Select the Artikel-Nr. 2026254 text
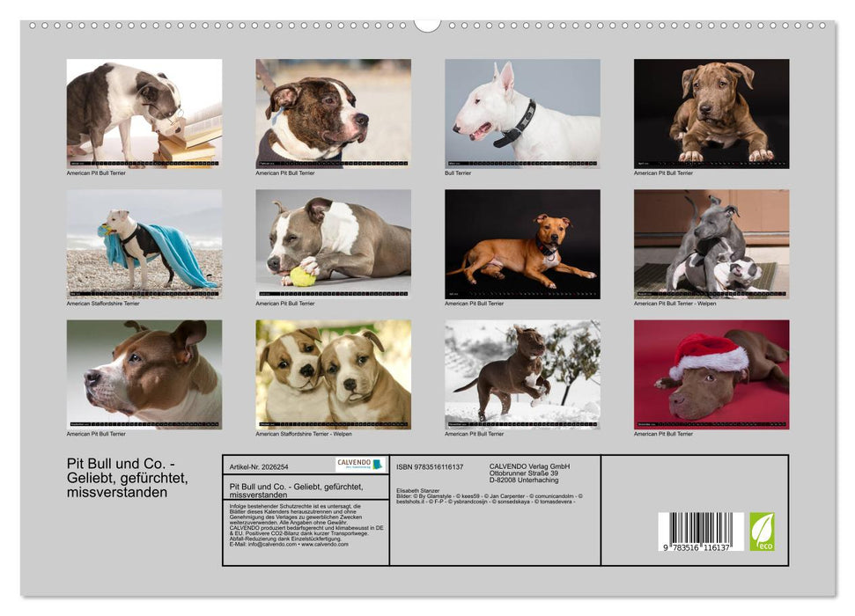The height and width of the screenshot is (616, 855). click(x=260, y=466)
